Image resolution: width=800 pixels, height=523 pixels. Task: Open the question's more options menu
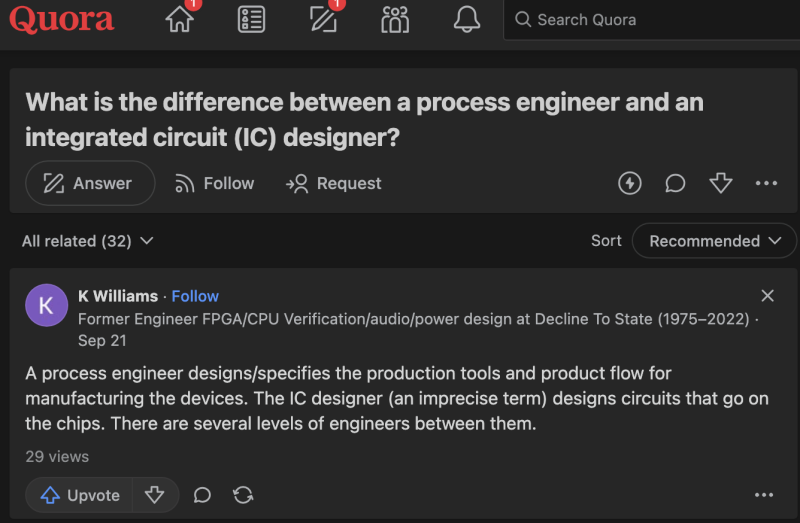coord(766,183)
